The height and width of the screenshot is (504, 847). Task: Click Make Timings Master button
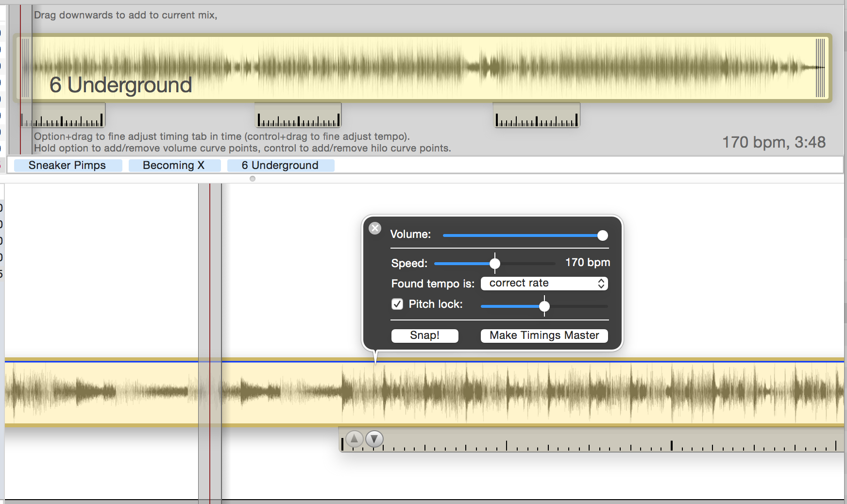coord(544,336)
